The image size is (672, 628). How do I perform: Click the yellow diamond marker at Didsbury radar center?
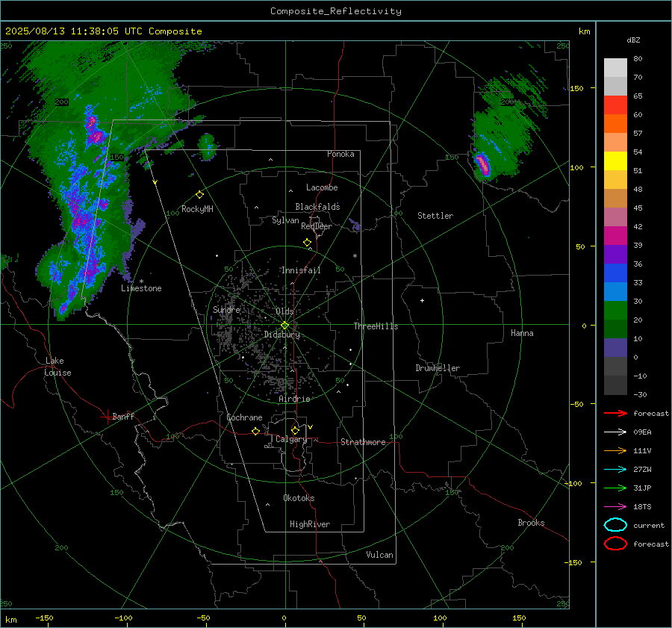[x=284, y=326]
